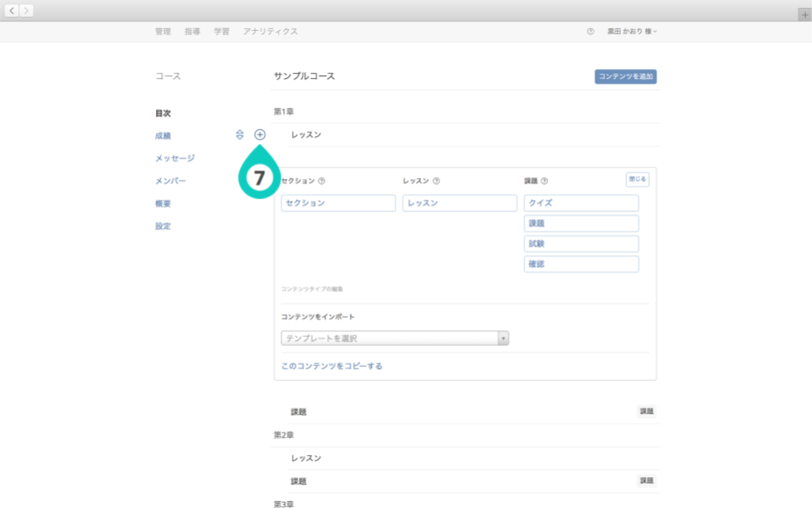
Task: Click the reorder arrows icon beside レッスン
Action: coord(239,134)
